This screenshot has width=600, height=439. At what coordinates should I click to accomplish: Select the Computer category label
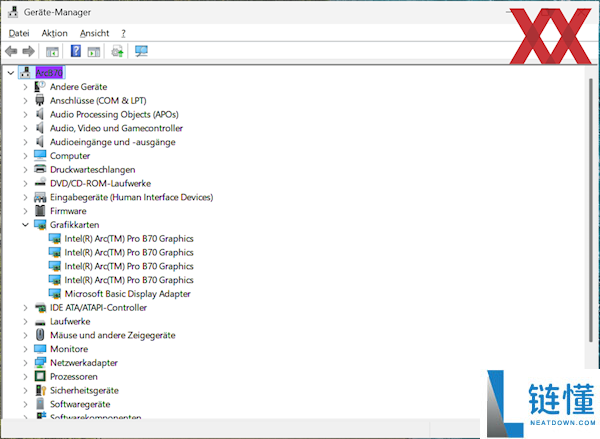pyautogui.click(x=70, y=156)
